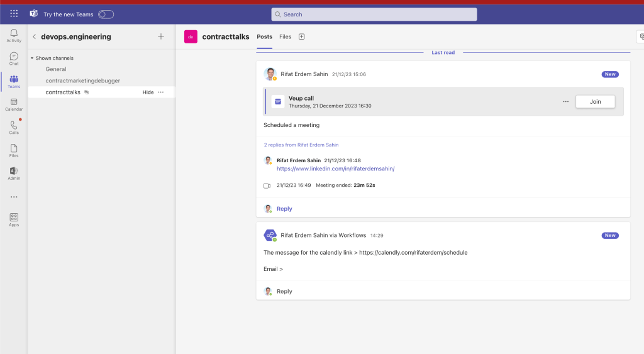
Task: Go back using the chevron beside devops.engineering
Action: coord(34,36)
